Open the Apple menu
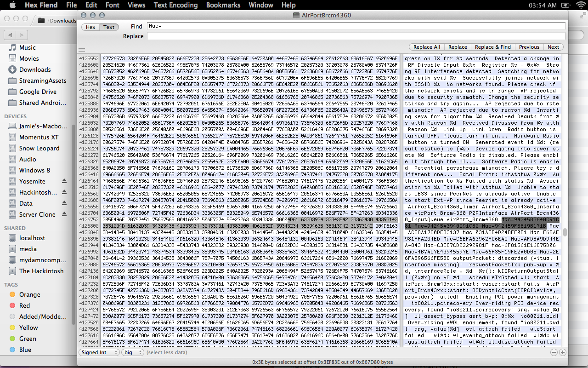588x368 pixels. tap(12, 5)
